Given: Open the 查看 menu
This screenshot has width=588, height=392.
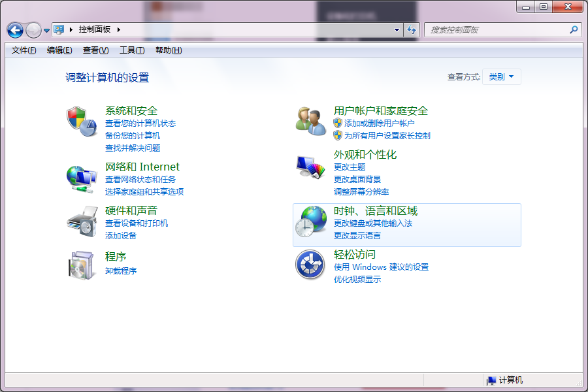Looking at the screenshot, I should pos(95,50).
